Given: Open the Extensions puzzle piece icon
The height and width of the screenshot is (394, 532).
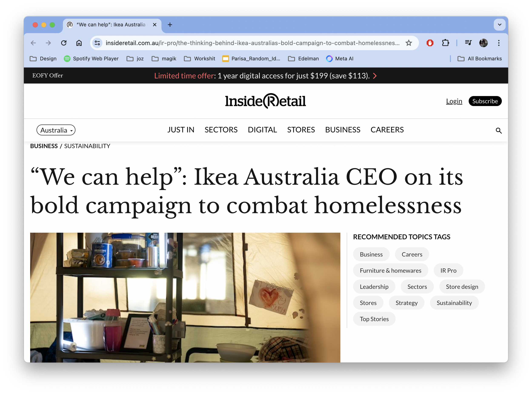Looking at the screenshot, I should (445, 43).
